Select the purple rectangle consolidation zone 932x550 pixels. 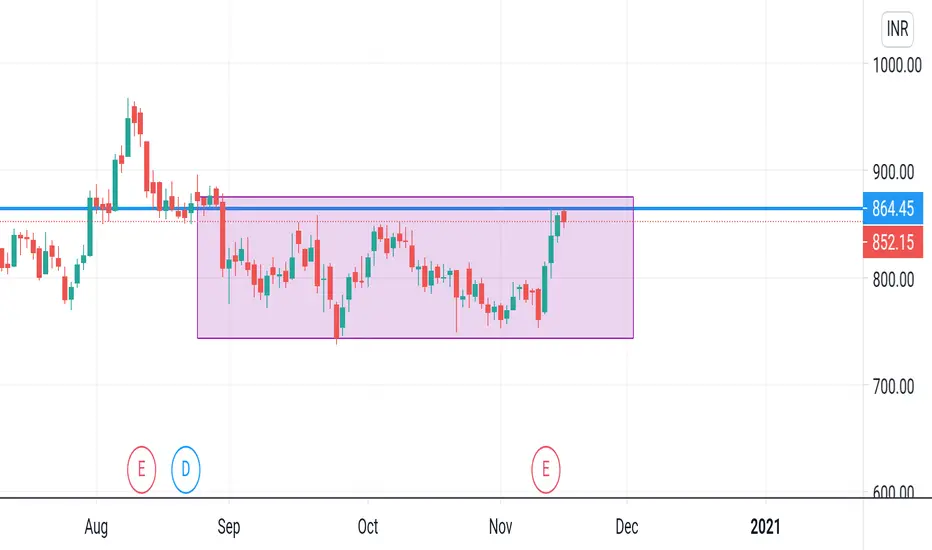pos(415,268)
